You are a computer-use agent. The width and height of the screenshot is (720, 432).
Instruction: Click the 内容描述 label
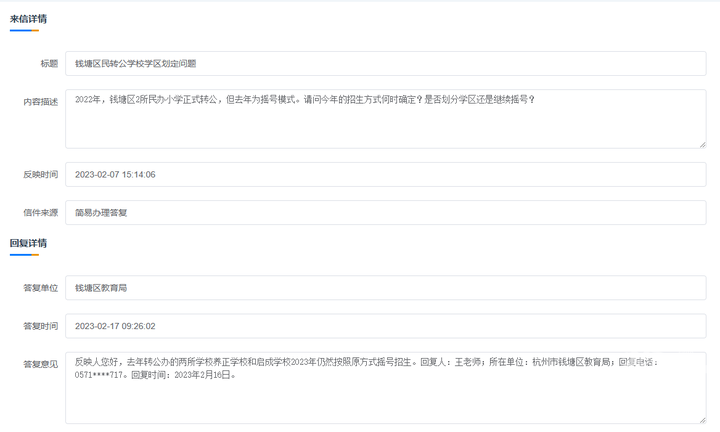coord(40,101)
